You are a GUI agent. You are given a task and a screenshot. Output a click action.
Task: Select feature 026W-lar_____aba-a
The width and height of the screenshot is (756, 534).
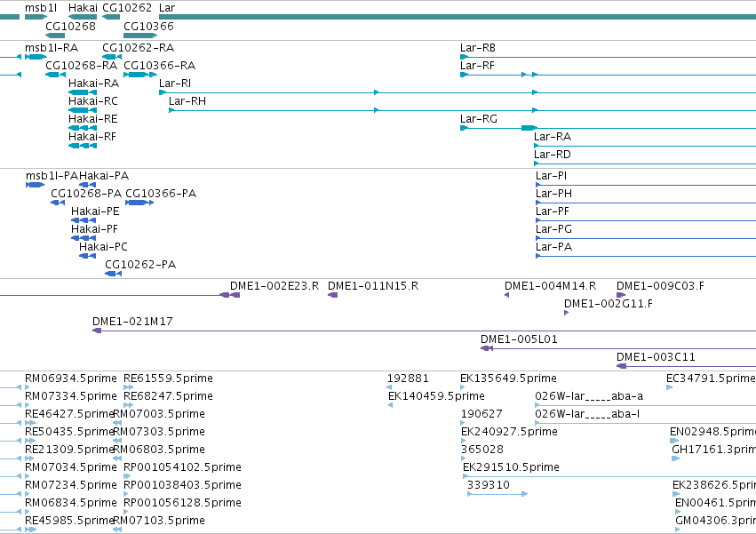coord(589,397)
